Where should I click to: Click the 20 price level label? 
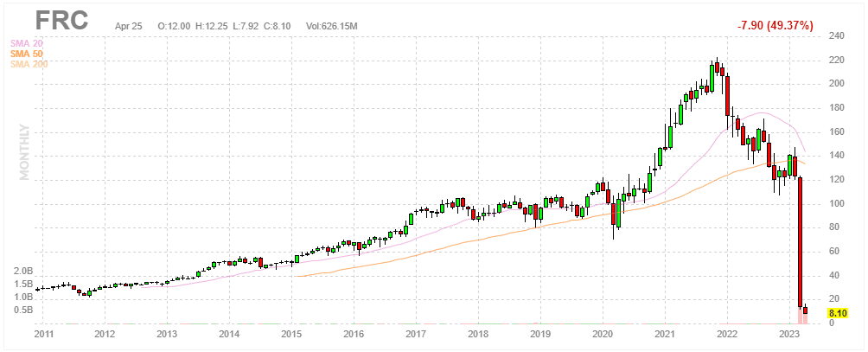click(x=833, y=299)
